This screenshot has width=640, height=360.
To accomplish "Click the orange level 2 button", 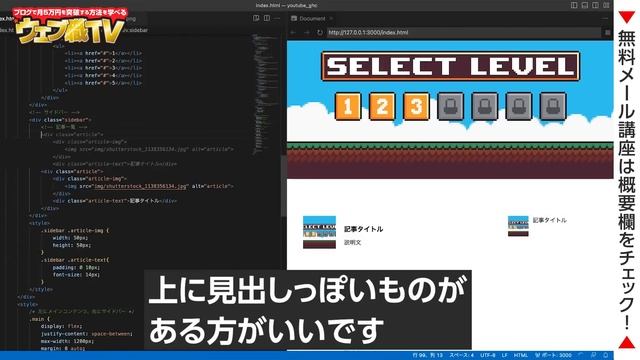I will 382,107.
